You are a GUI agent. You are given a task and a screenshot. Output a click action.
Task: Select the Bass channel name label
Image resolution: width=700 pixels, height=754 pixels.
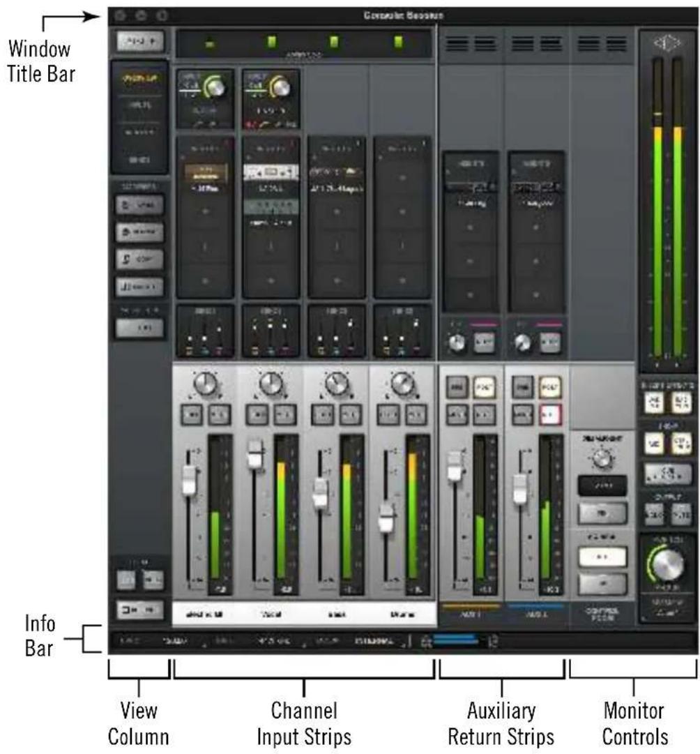click(x=337, y=614)
